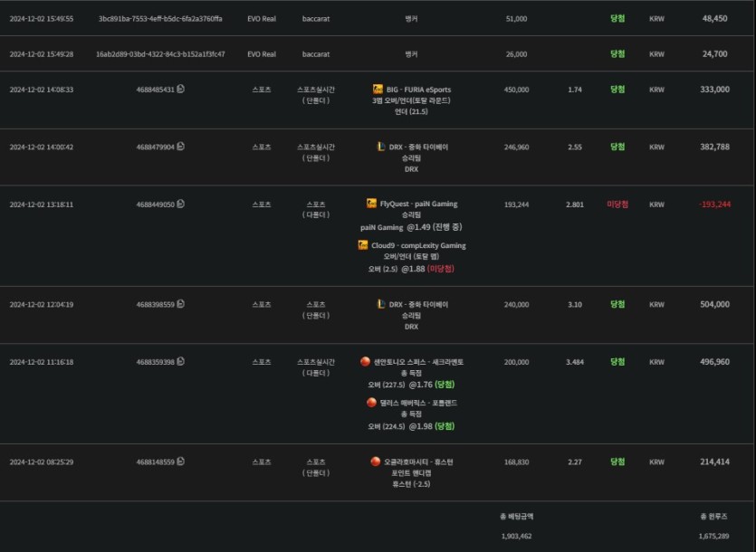This screenshot has height=552, width=756.
Task: Open the BIG - FURIA eSports match link
Action: (x=418, y=90)
